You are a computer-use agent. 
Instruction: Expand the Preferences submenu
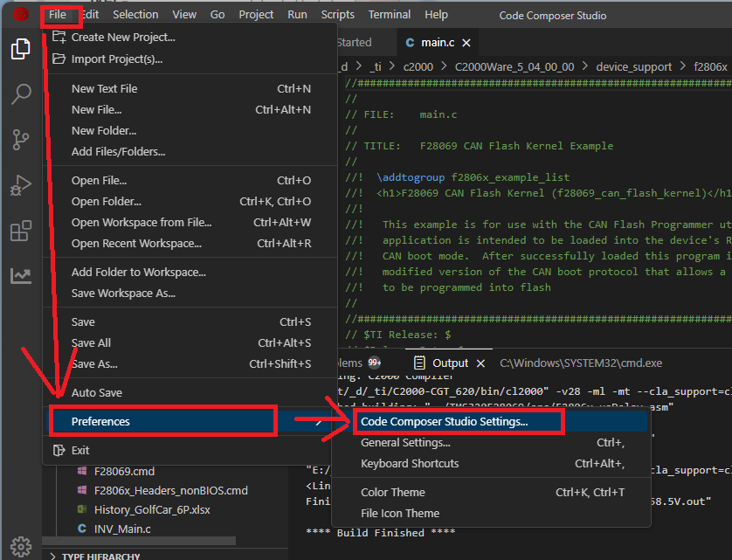point(190,422)
